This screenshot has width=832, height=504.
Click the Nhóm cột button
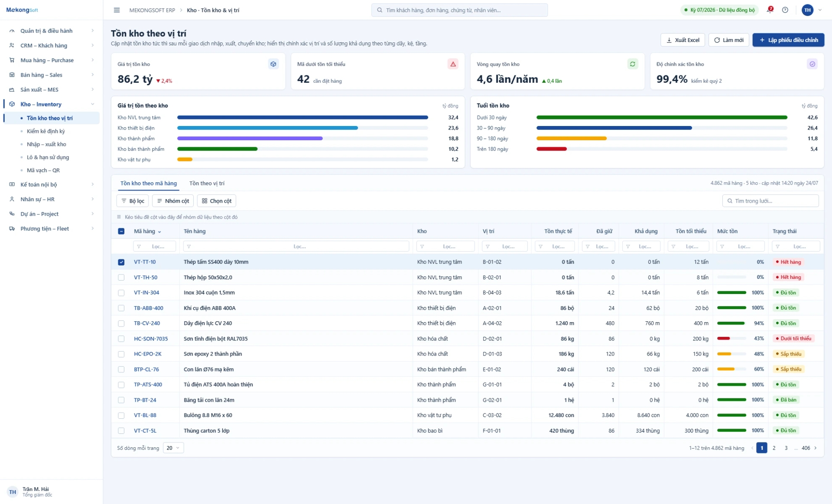click(x=173, y=201)
